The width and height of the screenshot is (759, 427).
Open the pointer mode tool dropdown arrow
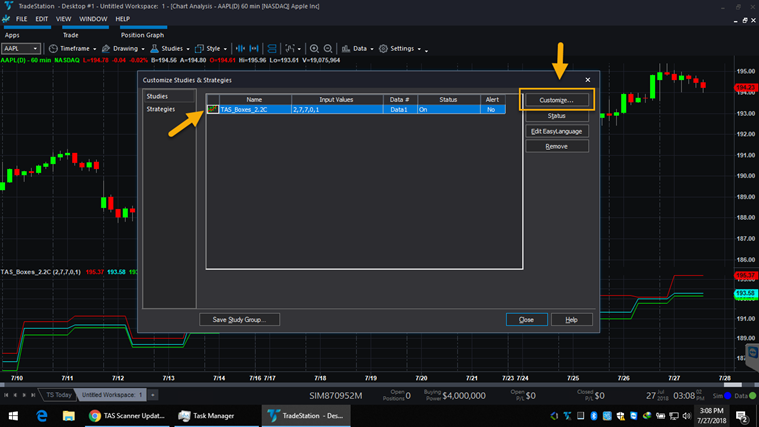click(x=299, y=49)
